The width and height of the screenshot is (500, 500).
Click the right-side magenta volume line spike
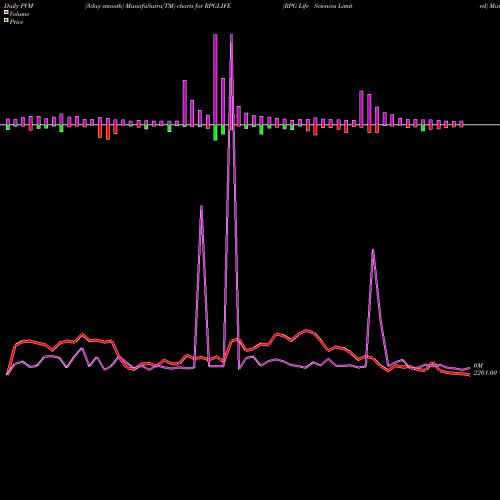tap(373, 250)
